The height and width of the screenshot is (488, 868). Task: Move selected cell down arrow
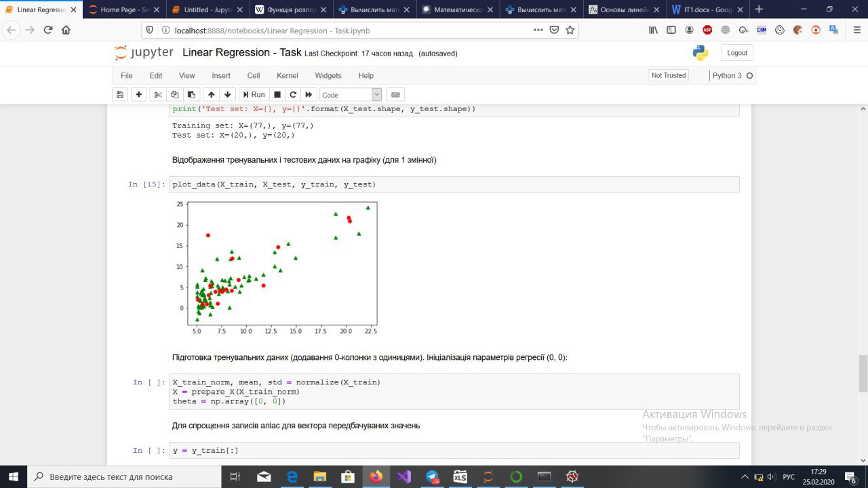228,95
